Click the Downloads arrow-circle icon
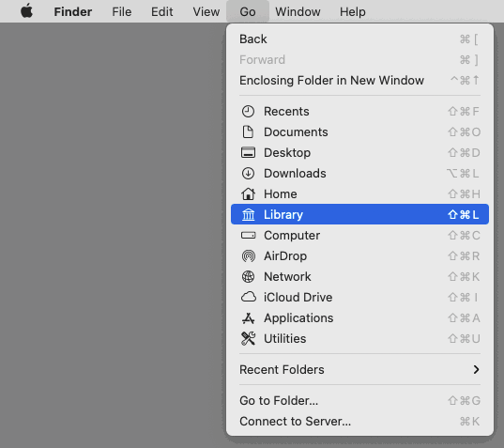The width and height of the screenshot is (504, 448). pos(248,174)
